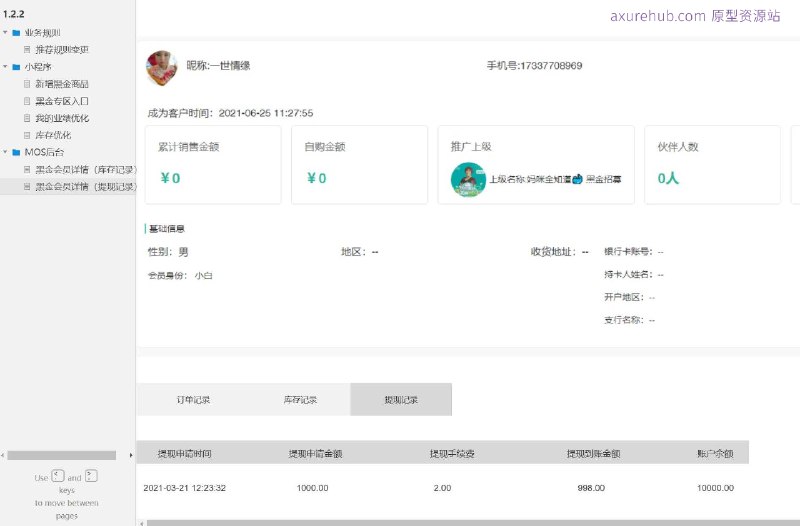The height and width of the screenshot is (526, 800).
Task: Click the 提现到账金额 column header
Action: coord(593,454)
